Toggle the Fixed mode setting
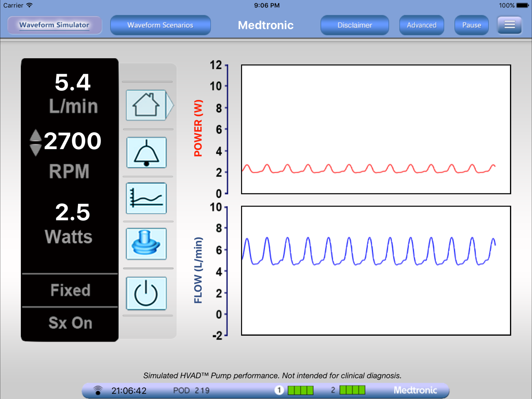 coord(70,290)
